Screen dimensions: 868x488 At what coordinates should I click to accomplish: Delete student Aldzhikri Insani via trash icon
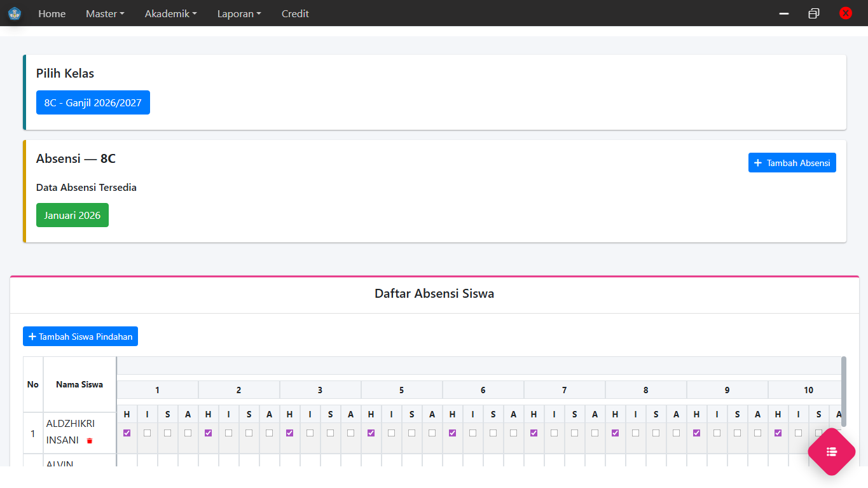[x=90, y=441]
